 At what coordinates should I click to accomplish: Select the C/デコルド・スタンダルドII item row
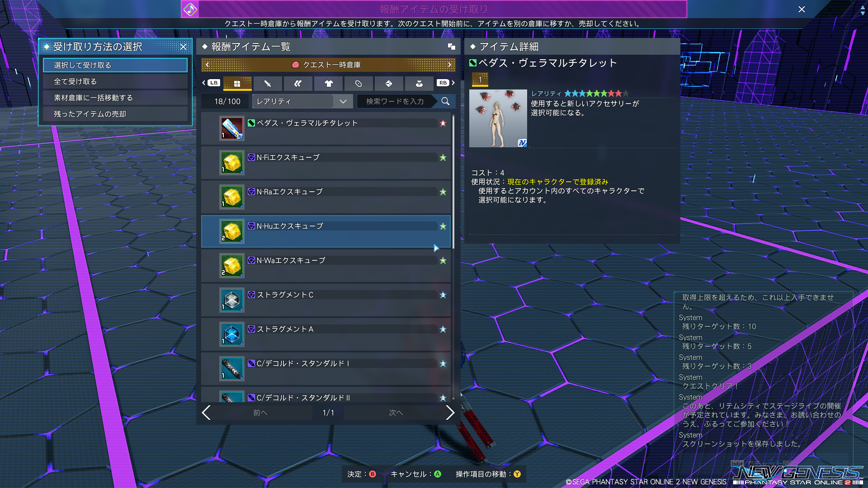[326, 395]
